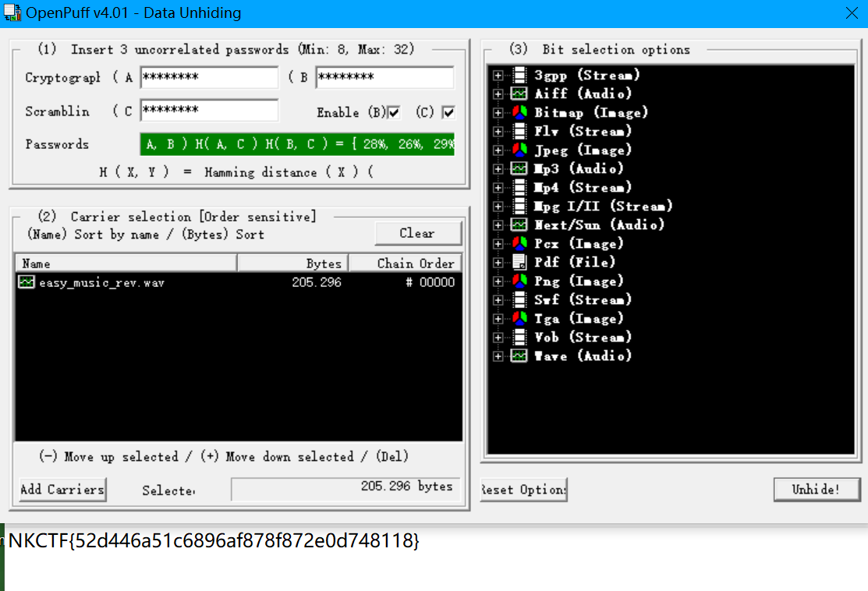
Task: Click the NKCTF flag text below window
Action: click(214, 540)
